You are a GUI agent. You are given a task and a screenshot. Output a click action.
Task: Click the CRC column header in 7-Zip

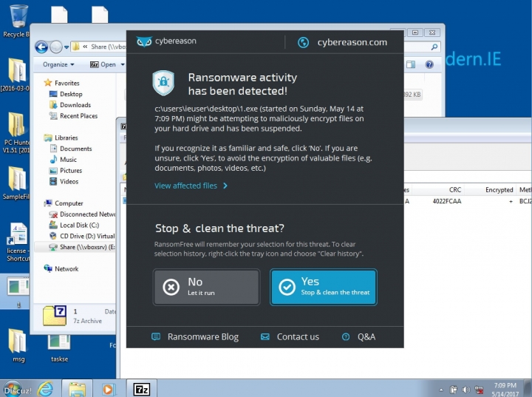455,189
